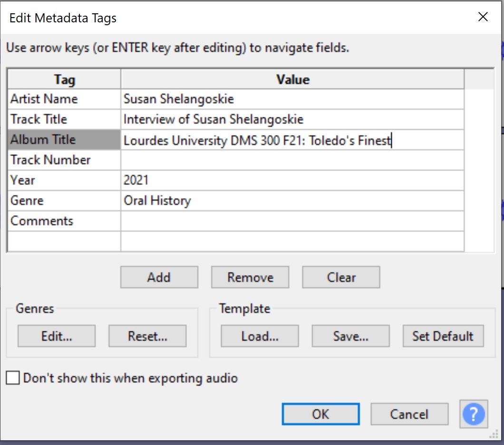Viewport: 504px width, 445px height.
Task: Remove the selected tag row
Action: click(x=250, y=277)
